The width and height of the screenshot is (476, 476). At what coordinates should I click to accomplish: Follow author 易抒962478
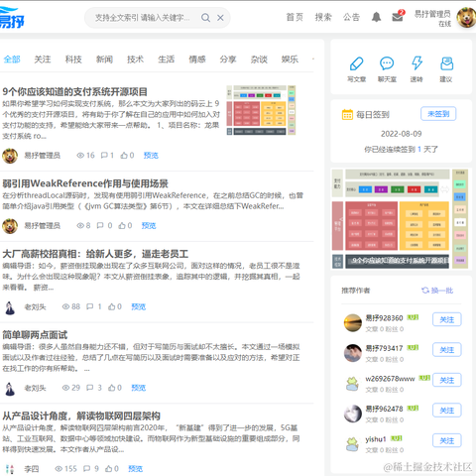click(447, 411)
